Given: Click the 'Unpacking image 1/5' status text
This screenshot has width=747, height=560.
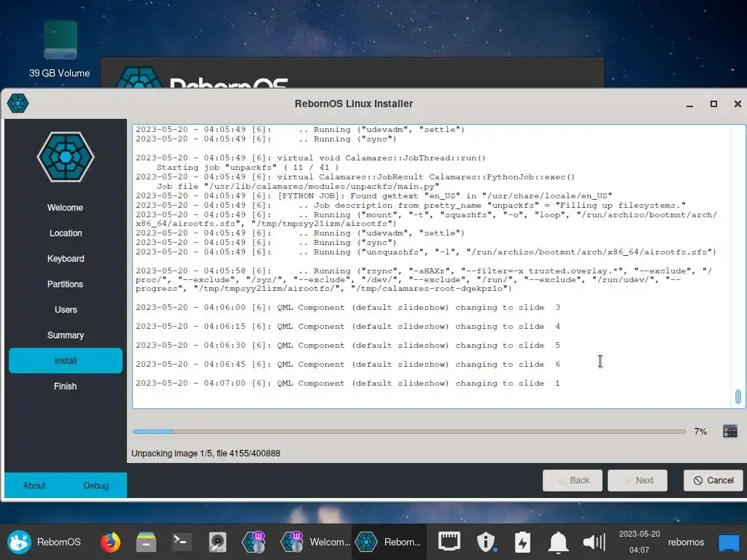Looking at the screenshot, I should 206,454.
